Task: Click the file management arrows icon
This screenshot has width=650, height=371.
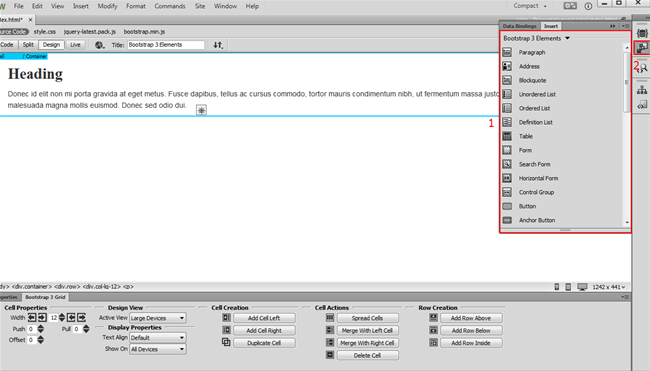Action: point(218,45)
